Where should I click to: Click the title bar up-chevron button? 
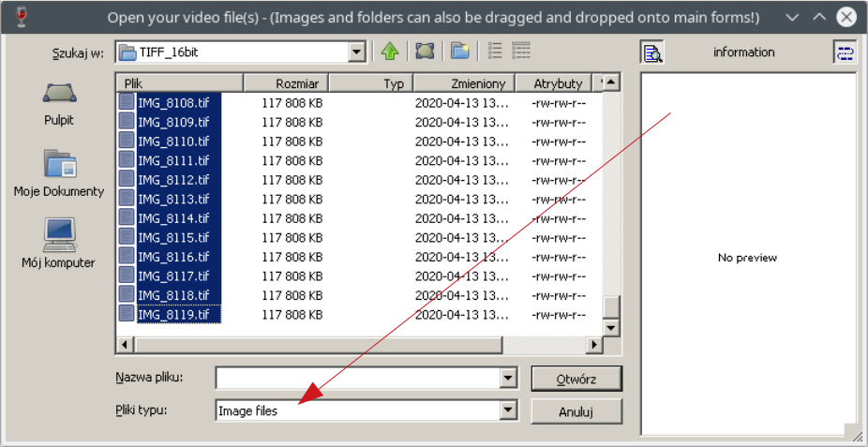(820, 17)
